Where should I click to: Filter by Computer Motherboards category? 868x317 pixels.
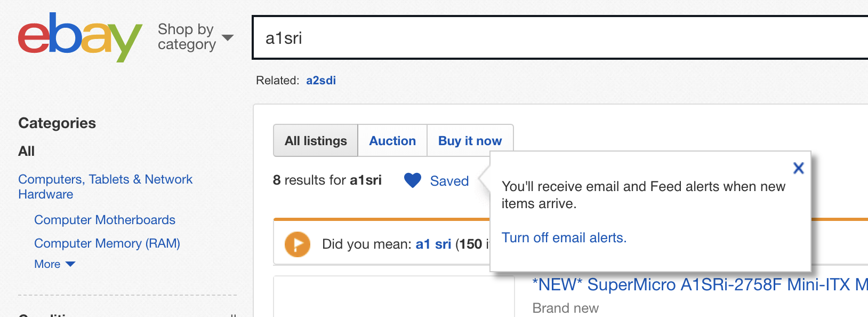click(105, 220)
